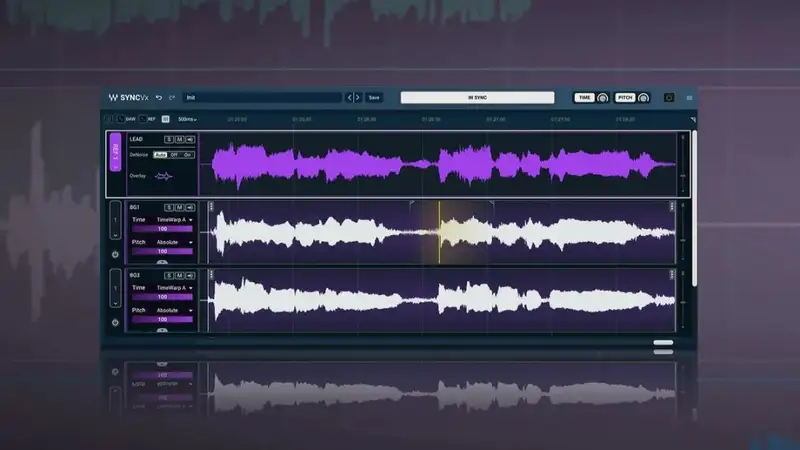Save the current preset
This screenshot has width=800, height=450.
click(x=374, y=97)
